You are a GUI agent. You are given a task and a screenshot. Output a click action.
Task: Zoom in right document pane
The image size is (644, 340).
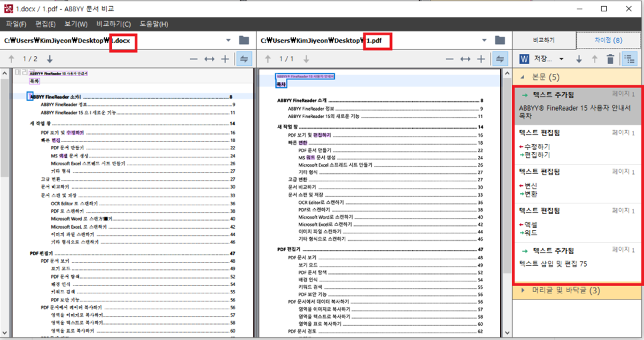pos(481,59)
